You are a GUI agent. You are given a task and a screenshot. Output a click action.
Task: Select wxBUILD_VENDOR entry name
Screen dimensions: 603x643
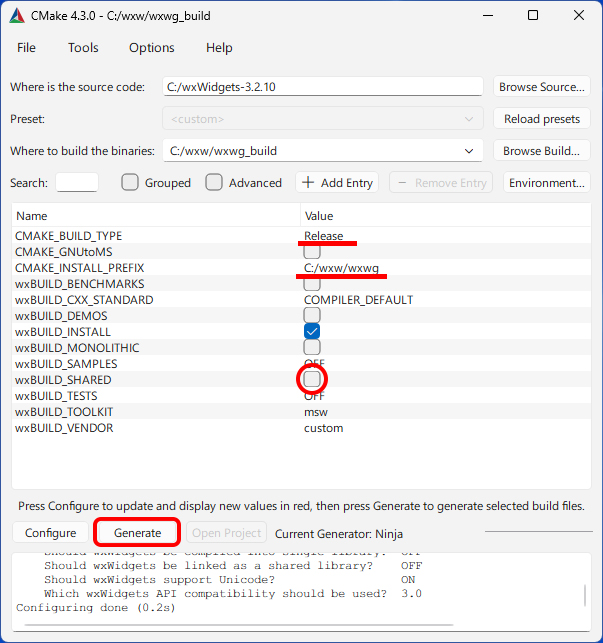click(x=64, y=428)
